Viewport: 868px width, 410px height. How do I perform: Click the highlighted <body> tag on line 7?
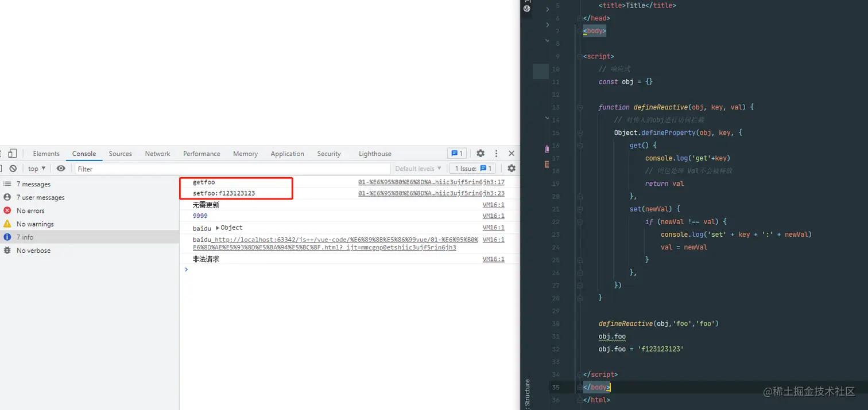pos(595,31)
